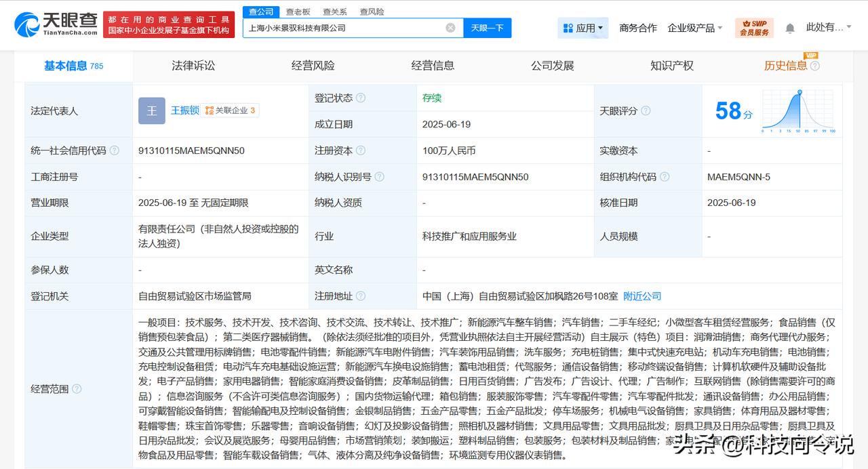Open the notification bell

click(790, 28)
